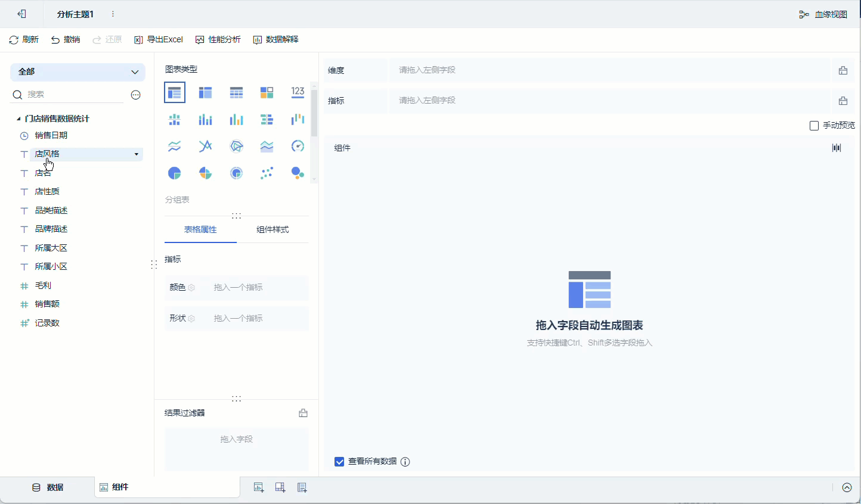Clear the 指标 fields with the eraser icon
This screenshot has width=861, height=504.
coord(843,101)
